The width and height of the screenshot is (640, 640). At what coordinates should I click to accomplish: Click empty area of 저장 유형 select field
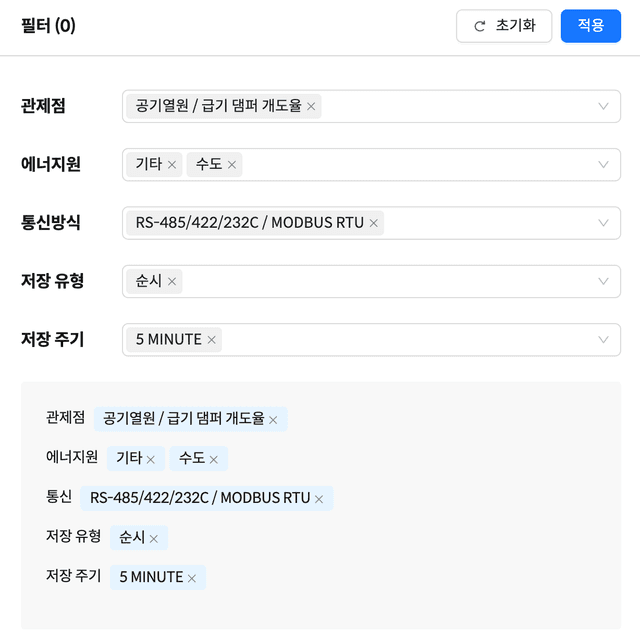tap(388, 282)
